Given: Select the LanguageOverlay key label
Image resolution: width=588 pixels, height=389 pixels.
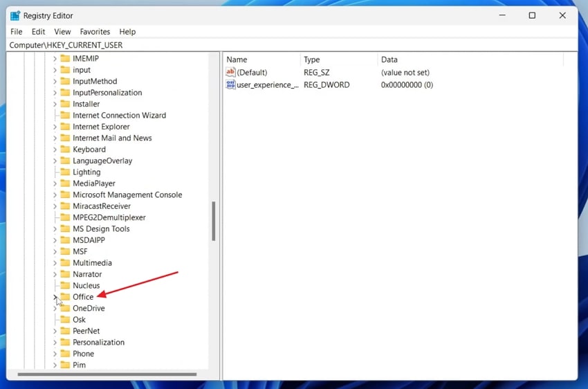Looking at the screenshot, I should click(x=102, y=161).
